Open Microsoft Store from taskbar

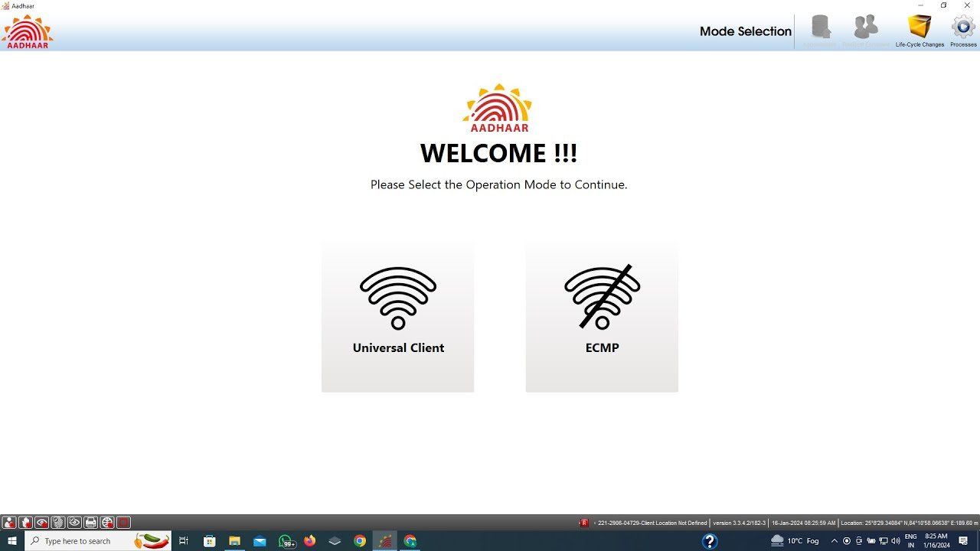209,541
